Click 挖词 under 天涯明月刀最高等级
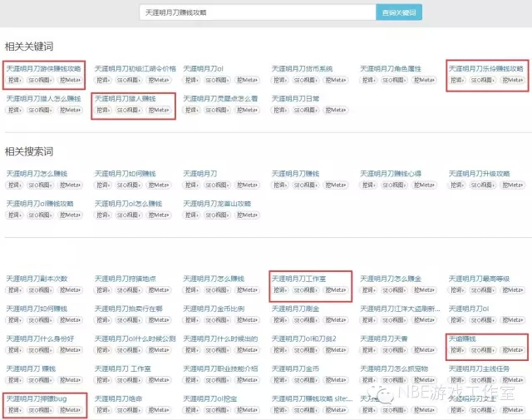Viewport: 532px width, 420px height. click(x=459, y=290)
